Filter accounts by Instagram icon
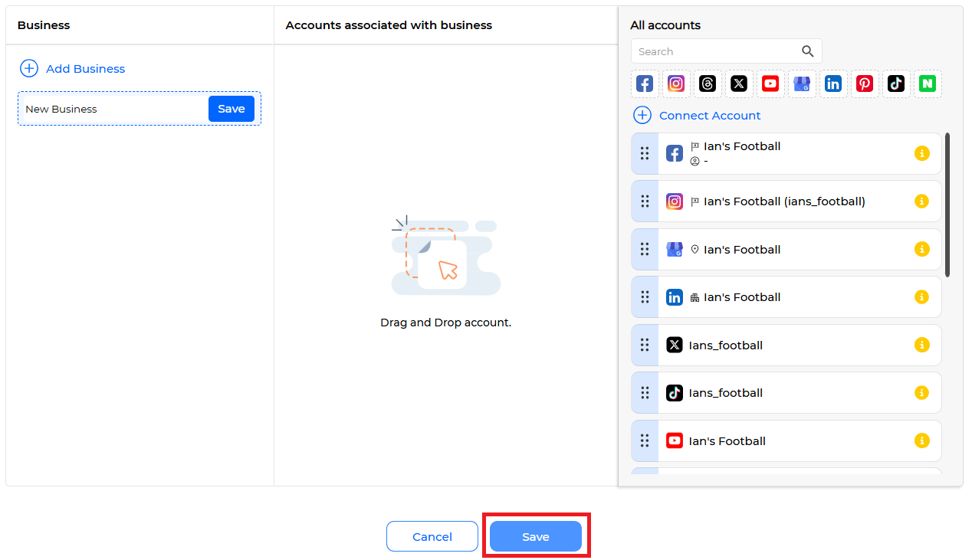This screenshot has width=972, height=560. click(676, 84)
